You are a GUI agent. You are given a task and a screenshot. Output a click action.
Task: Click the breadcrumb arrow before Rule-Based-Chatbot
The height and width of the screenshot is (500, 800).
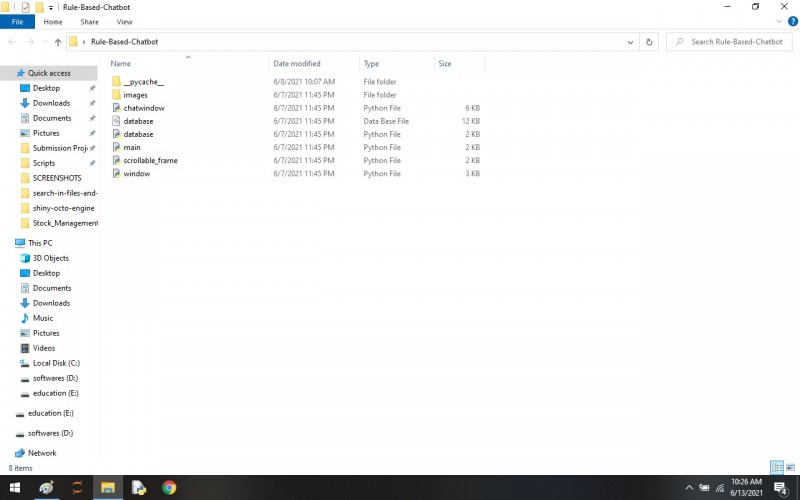coord(84,42)
